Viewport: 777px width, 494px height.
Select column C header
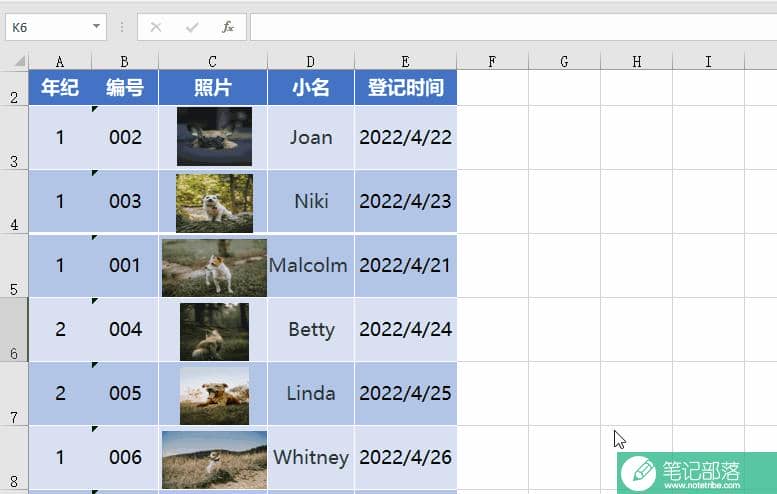[x=213, y=61]
